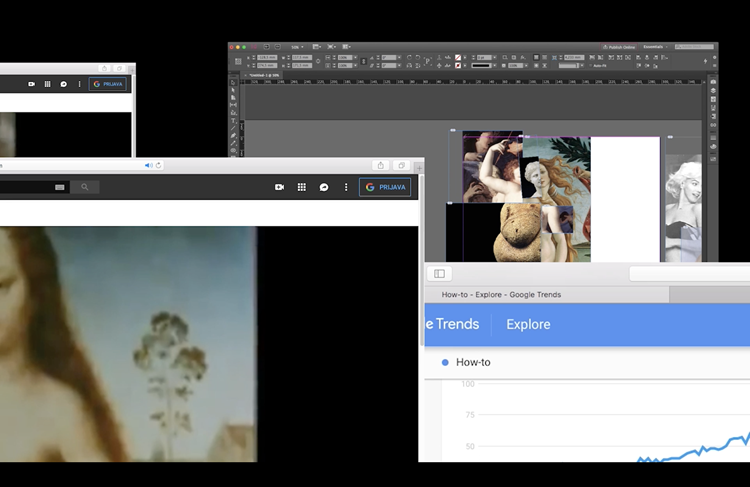Click the Publish Online button
Image resolution: width=750 pixels, height=487 pixels.
pyautogui.click(x=620, y=47)
